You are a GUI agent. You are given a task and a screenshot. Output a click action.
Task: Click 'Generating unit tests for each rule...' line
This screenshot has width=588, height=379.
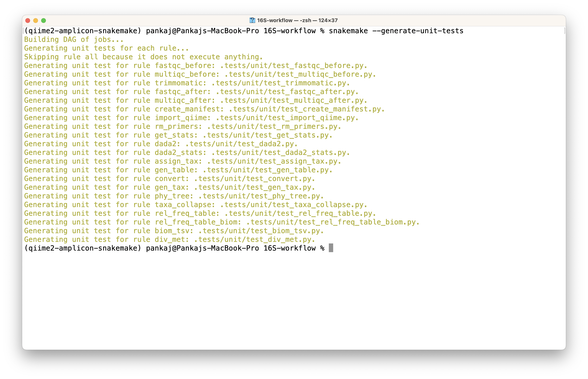(106, 48)
